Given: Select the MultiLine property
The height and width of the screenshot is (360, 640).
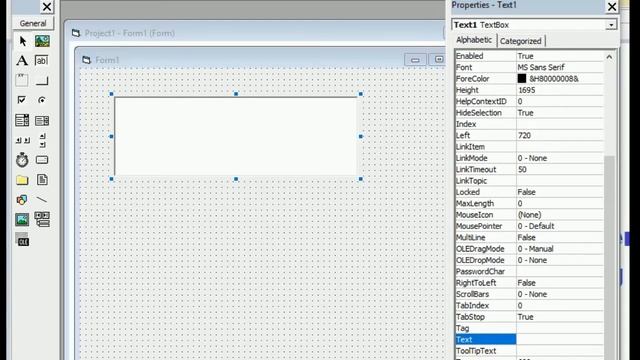Looking at the screenshot, I should pos(485,237).
